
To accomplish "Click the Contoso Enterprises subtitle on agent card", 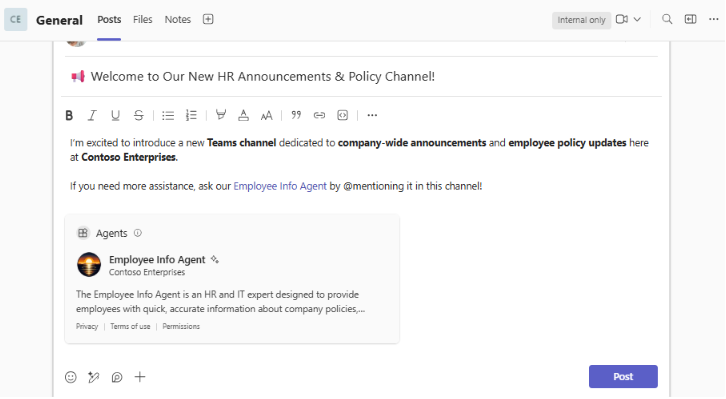I will (147, 272).
